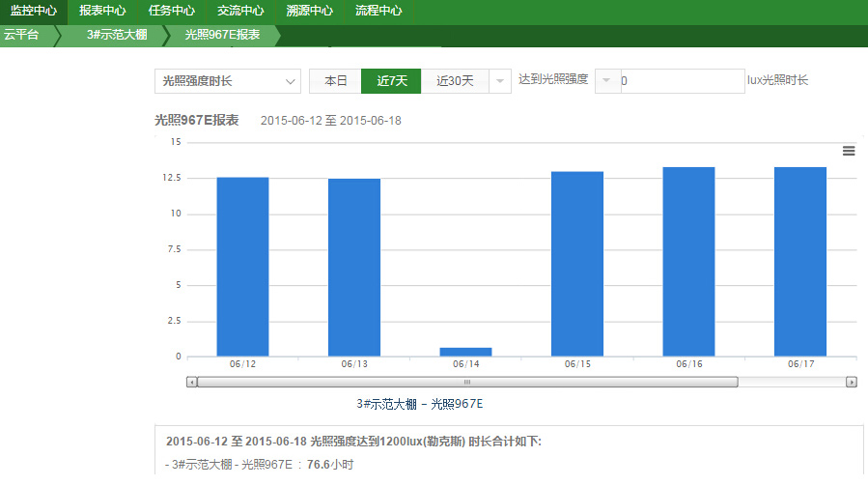This screenshot has width=868, height=486.
Task: Click the 达到光照强度 label
Action: (553, 79)
